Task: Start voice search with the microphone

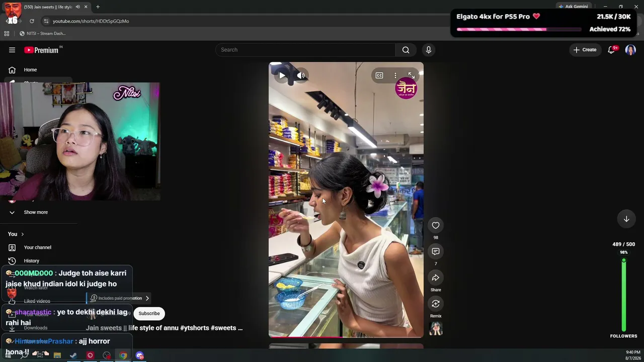Action: (x=429, y=50)
